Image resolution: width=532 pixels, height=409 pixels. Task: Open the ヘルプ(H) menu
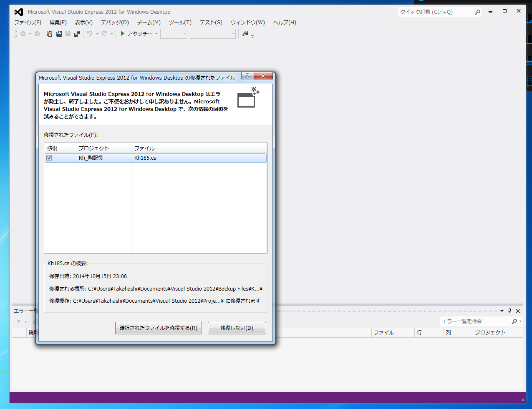click(x=285, y=23)
